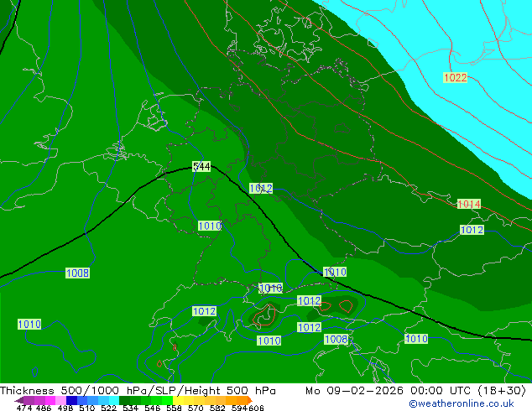
Task: Select the red 1022 isobar label
Action: [456, 78]
